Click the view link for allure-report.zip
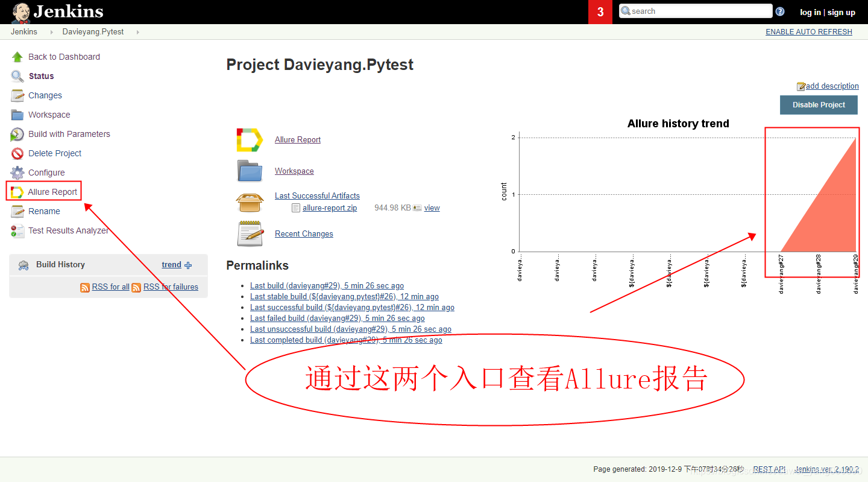 tap(432, 208)
